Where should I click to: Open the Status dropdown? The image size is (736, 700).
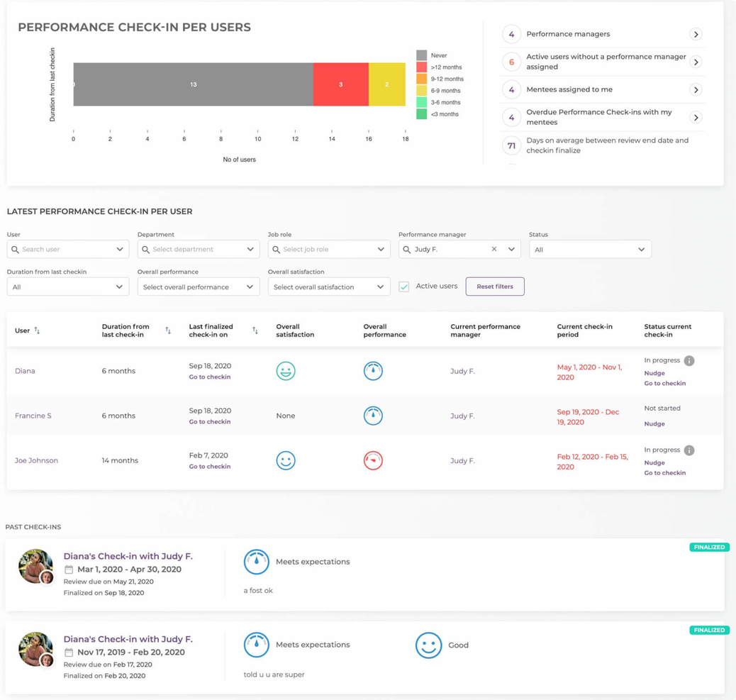coord(590,249)
